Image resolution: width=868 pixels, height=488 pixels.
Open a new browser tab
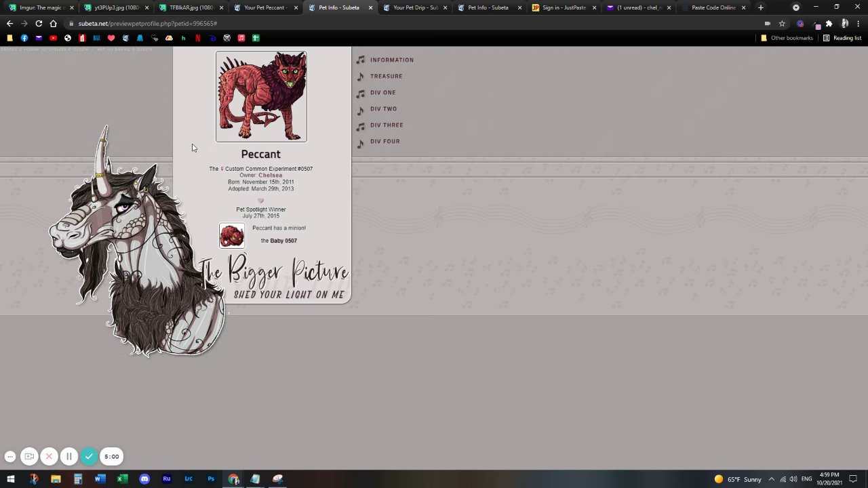[761, 7]
